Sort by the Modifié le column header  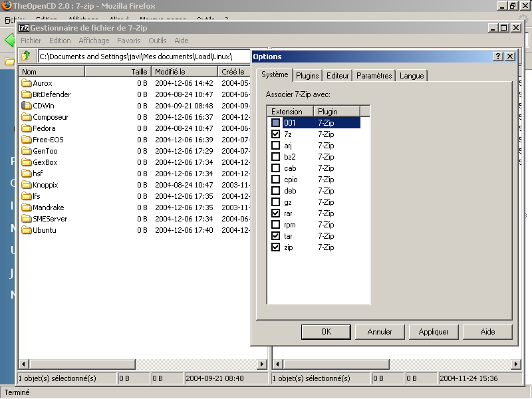click(x=184, y=72)
